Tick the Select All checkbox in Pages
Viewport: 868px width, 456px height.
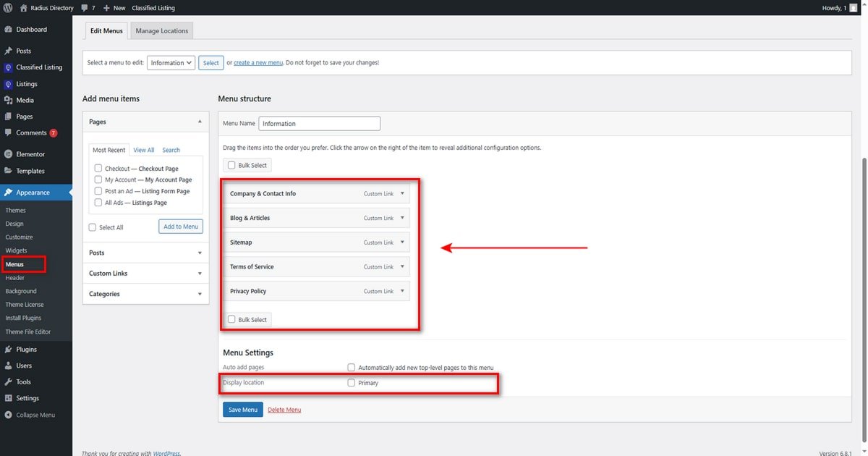coord(92,227)
